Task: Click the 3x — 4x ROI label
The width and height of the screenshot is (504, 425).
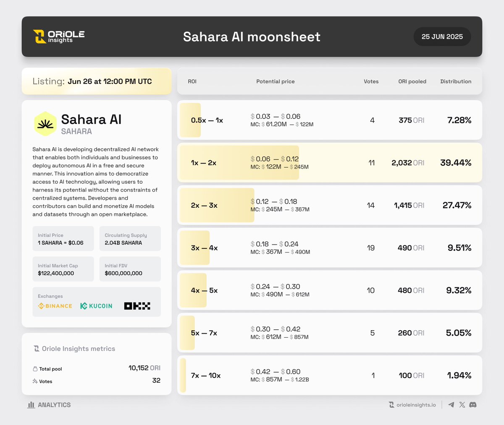Action: coord(204,248)
